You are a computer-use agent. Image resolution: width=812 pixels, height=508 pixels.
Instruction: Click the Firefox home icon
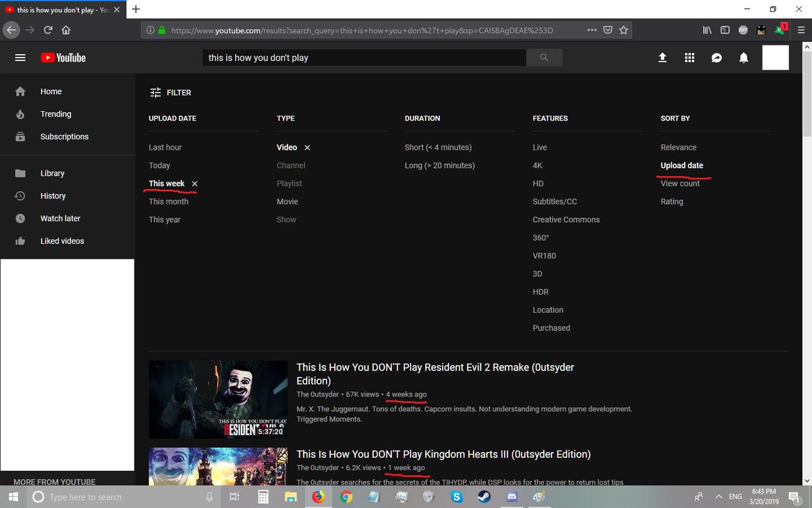tap(66, 30)
